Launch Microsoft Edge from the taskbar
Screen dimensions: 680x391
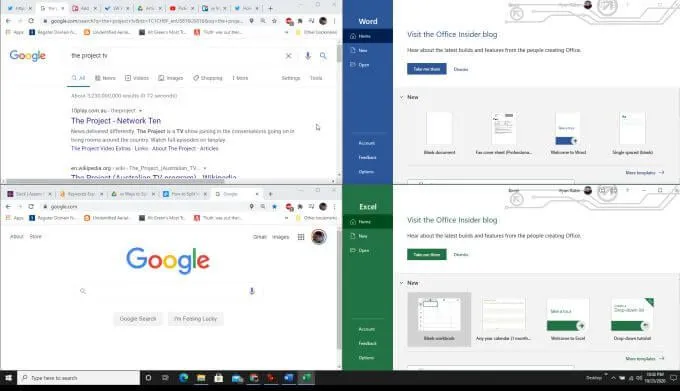point(183,378)
